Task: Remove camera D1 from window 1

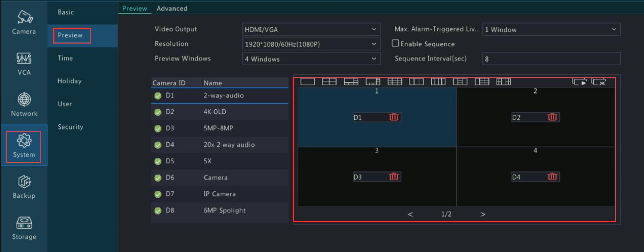Action: point(393,117)
